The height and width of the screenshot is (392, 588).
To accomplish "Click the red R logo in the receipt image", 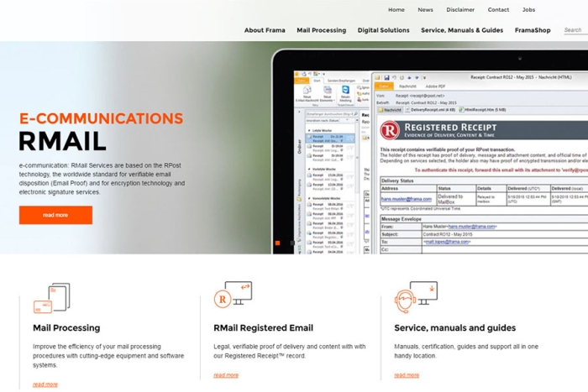I will click(390, 130).
